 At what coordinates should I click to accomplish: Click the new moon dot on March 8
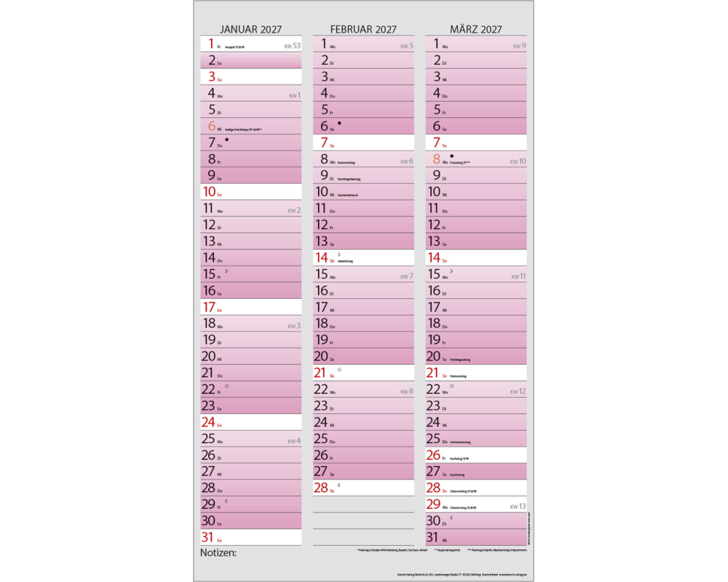point(452,156)
